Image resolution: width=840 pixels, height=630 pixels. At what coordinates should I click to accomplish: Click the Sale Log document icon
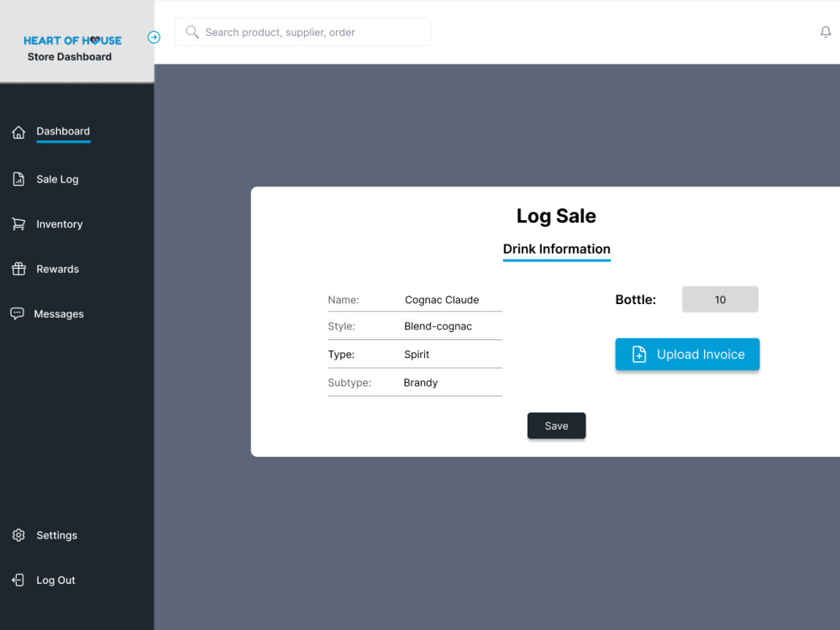click(x=18, y=179)
